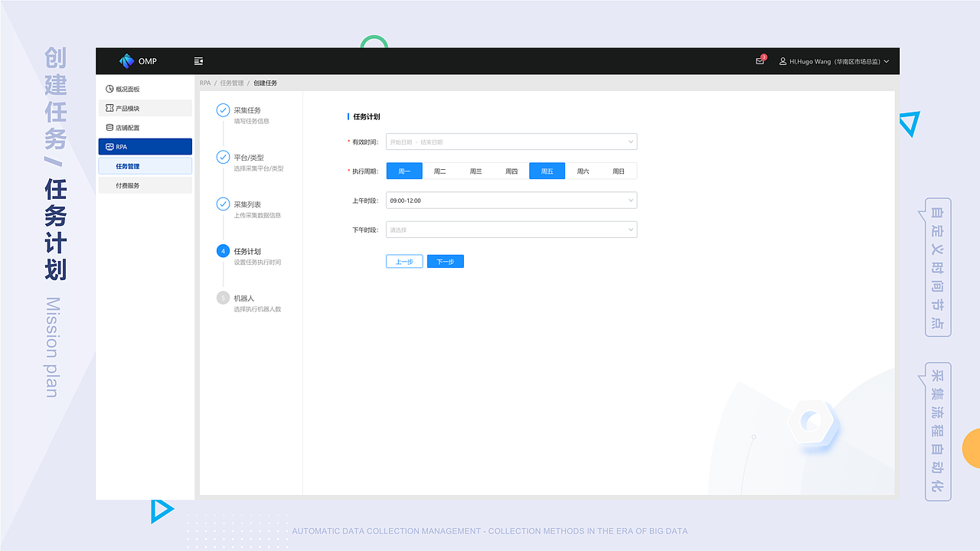Open the mail notifications icon
Viewport: 980px width, 551px height.
(x=759, y=61)
